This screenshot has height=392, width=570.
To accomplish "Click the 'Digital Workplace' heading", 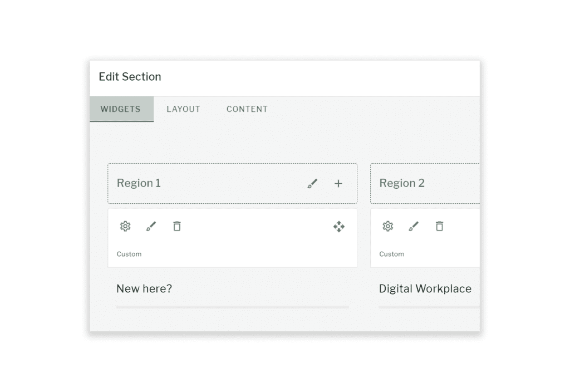I will pos(425,289).
